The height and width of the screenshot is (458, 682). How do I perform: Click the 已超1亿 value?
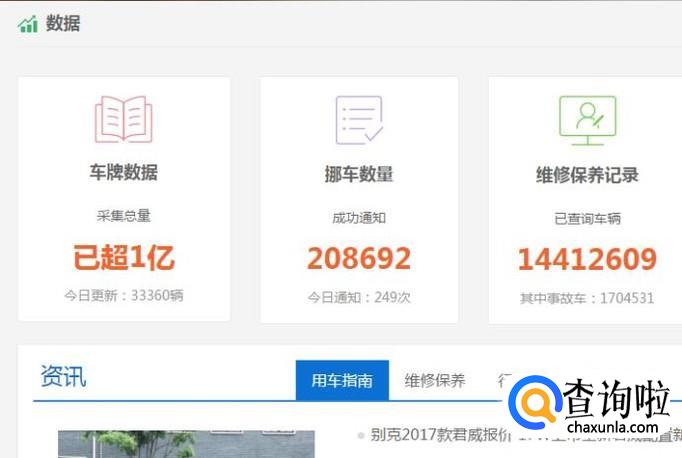click(x=124, y=257)
